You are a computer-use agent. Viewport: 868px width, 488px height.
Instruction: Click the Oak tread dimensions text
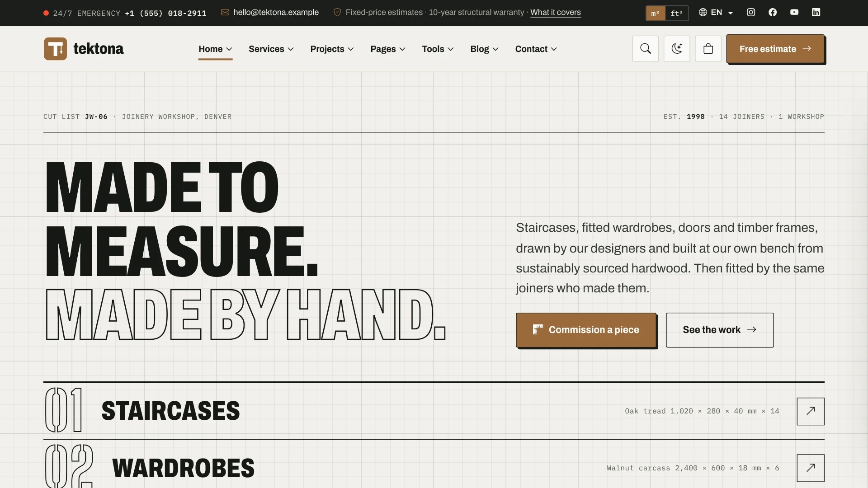click(x=702, y=411)
